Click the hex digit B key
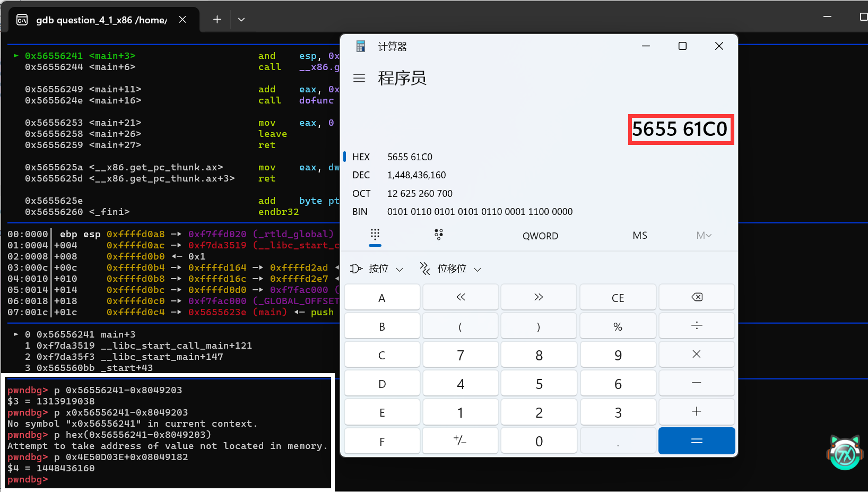Viewport: 868px width, 492px height. (382, 326)
